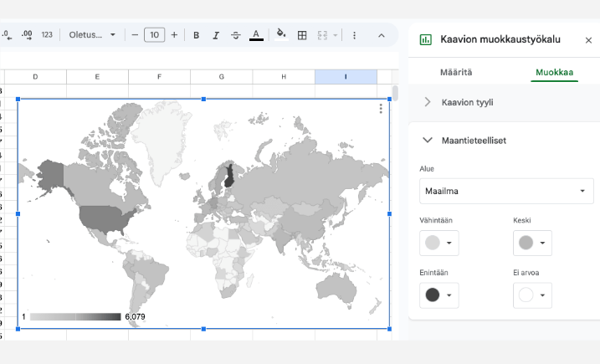Open the fill color bucket tool
The image size is (600, 364).
tap(281, 35)
